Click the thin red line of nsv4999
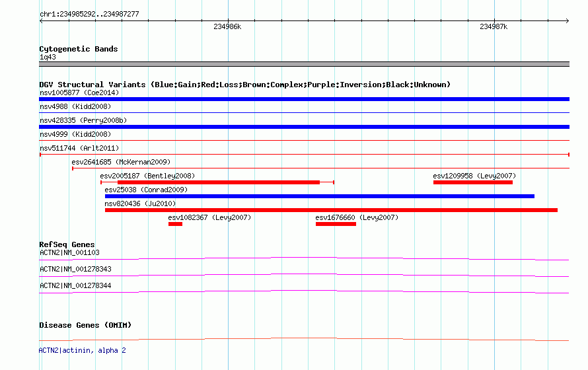This screenshot has width=588, height=370. pyautogui.click(x=304, y=140)
